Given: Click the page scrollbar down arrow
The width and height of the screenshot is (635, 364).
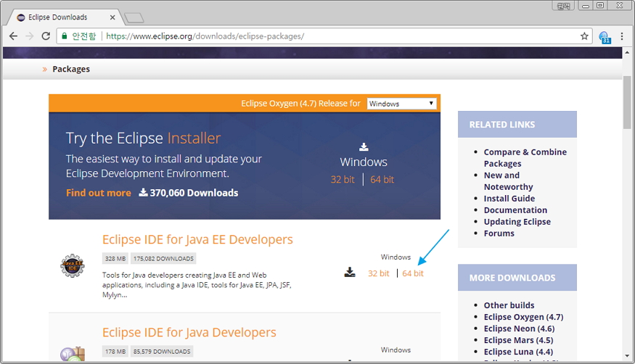Looking at the screenshot, I should point(627,356).
